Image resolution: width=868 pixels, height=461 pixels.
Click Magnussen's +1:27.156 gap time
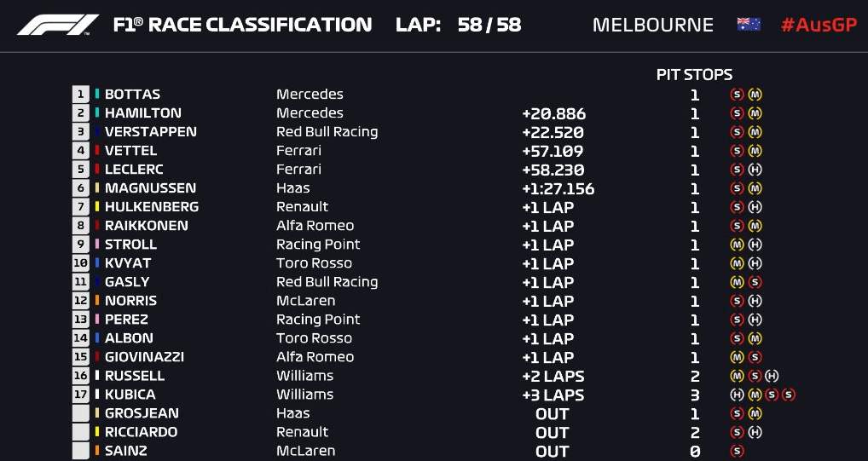558,188
